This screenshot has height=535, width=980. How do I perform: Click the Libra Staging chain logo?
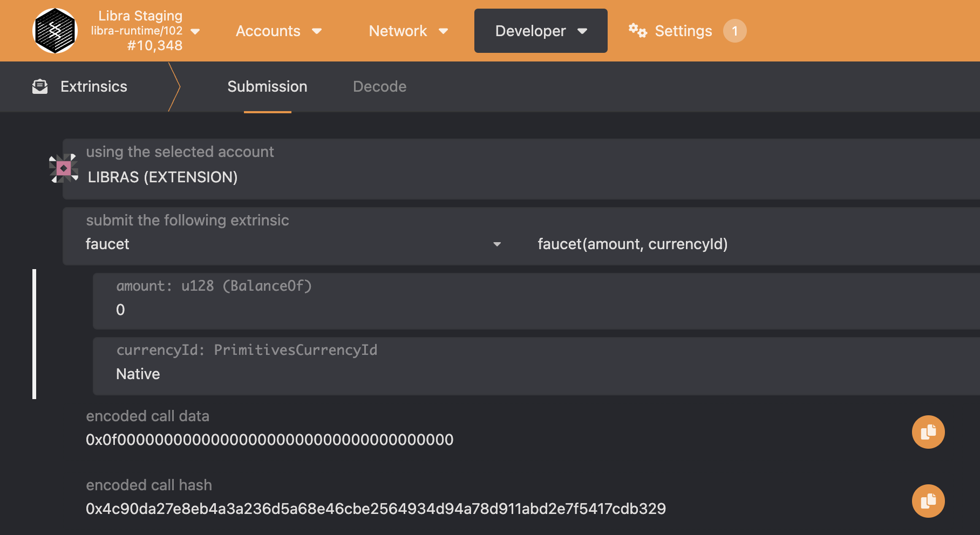[55, 31]
